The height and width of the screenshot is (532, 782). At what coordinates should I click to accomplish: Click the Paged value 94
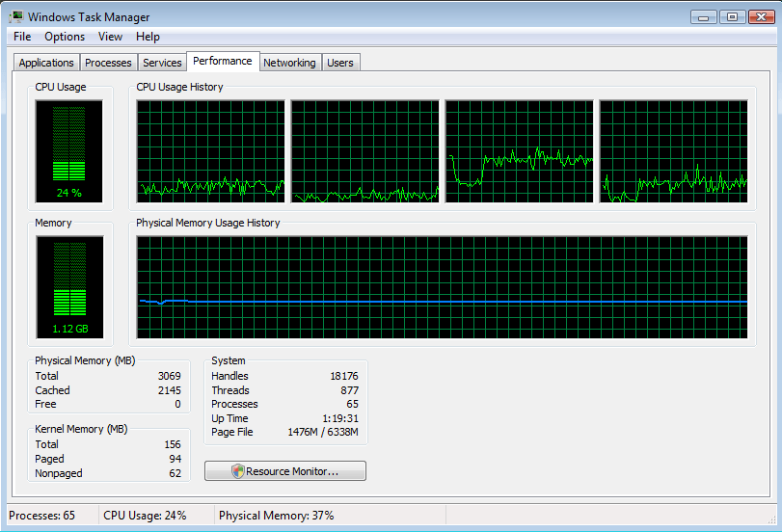tap(175, 459)
